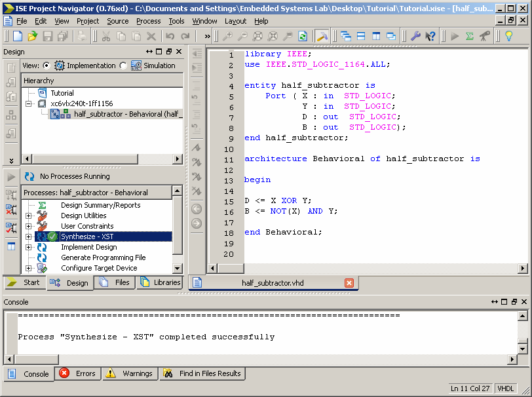Open the Process menu
This screenshot has width=532, height=397.
[148, 21]
